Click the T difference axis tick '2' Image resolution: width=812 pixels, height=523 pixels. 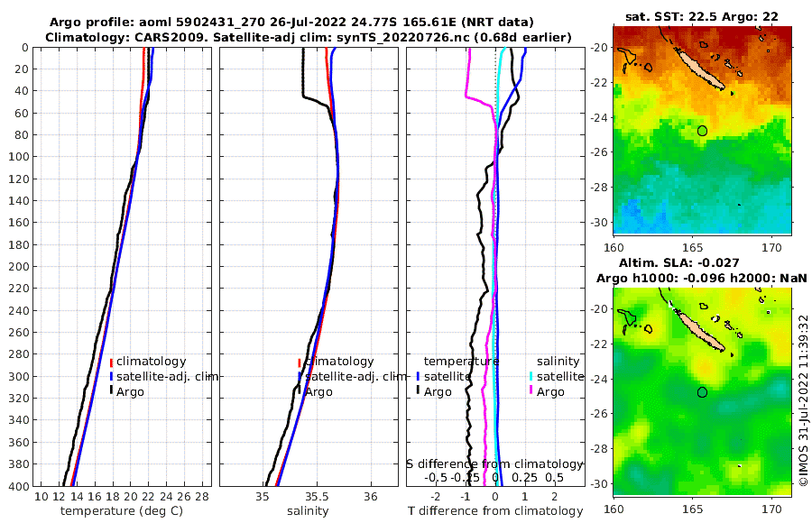[x=555, y=497]
